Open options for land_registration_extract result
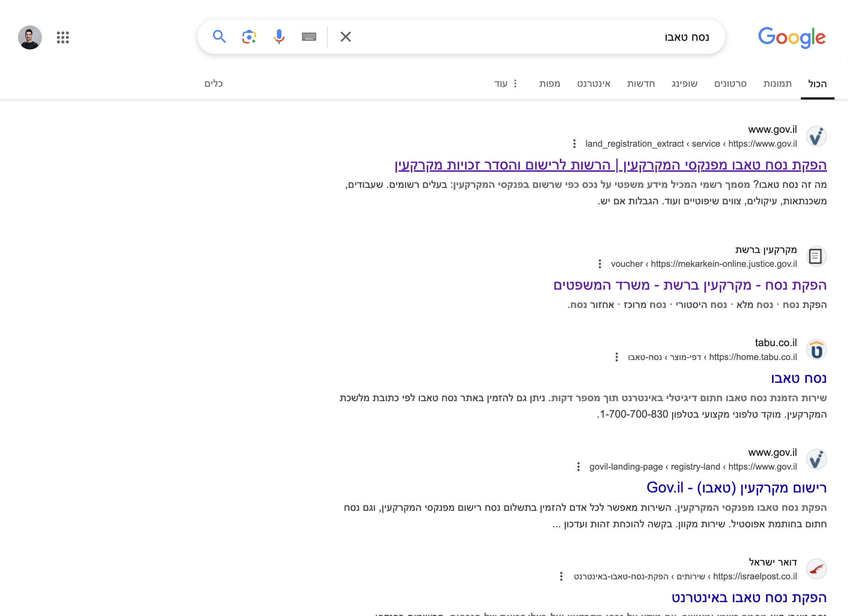The width and height of the screenshot is (848, 616). 574,144
